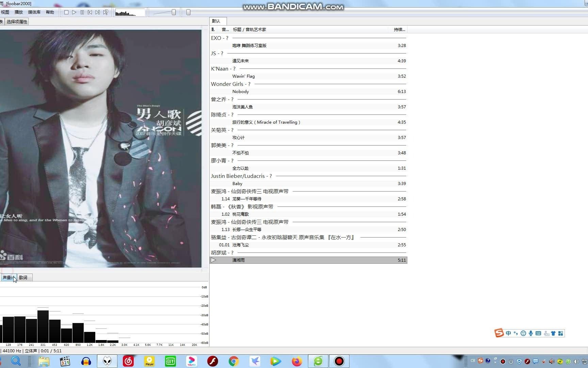Click the seek bar handle

[x=188, y=12]
